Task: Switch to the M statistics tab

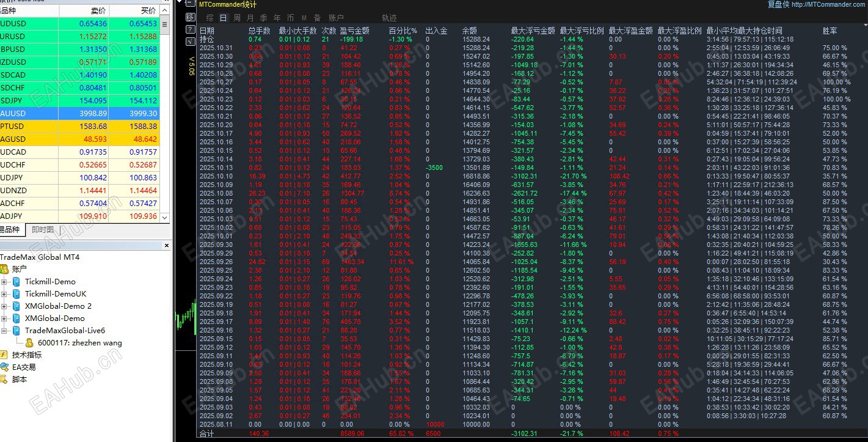Action: pos(304,18)
